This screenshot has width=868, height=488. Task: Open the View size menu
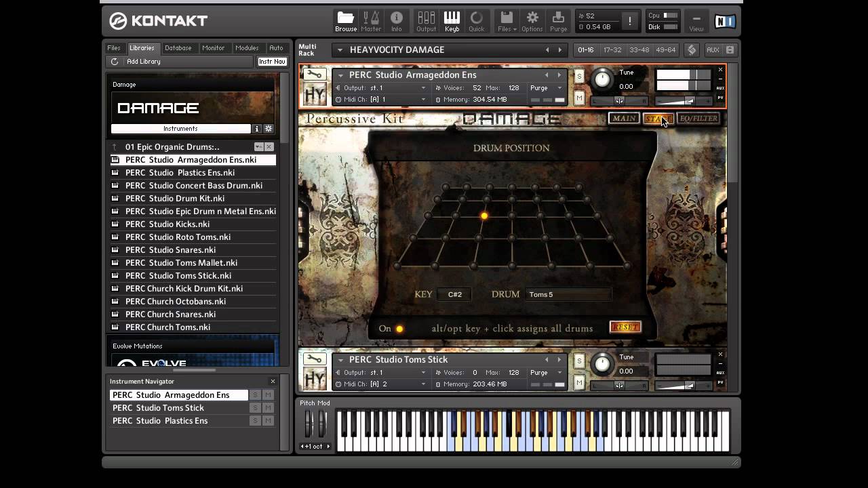click(x=696, y=22)
